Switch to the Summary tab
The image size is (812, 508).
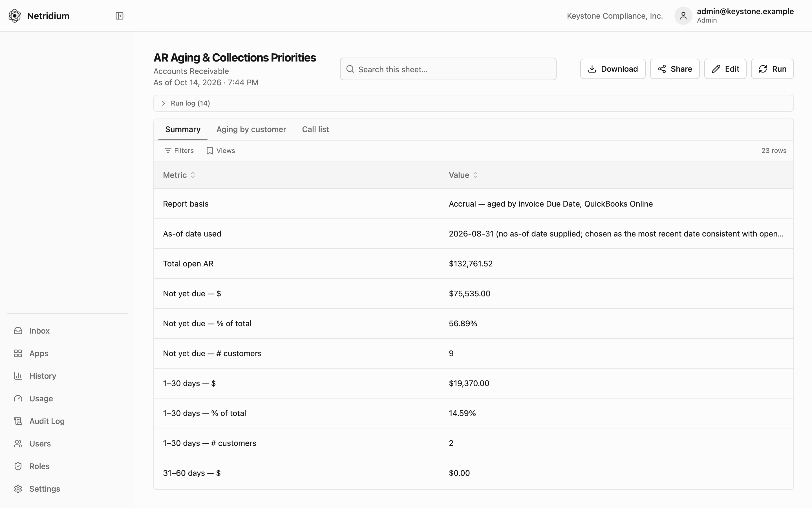tap(183, 129)
